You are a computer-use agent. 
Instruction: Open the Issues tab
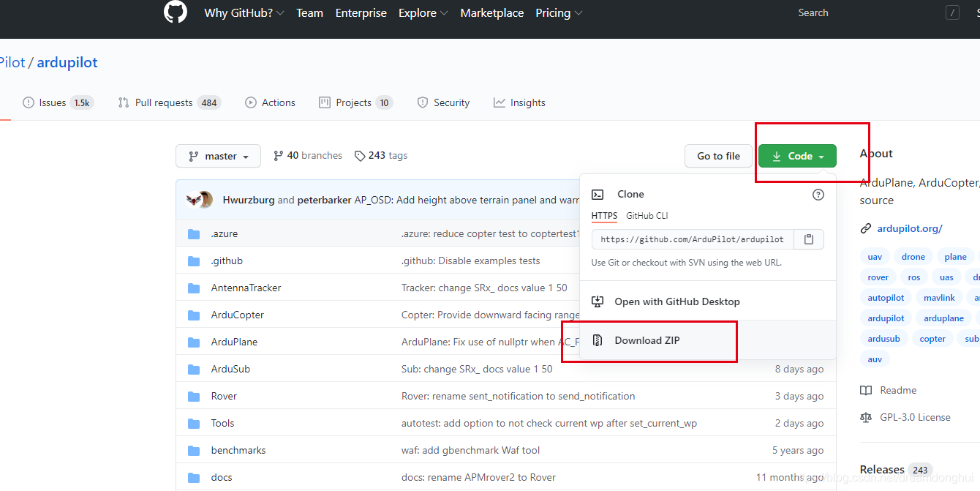pyautogui.click(x=57, y=103)
